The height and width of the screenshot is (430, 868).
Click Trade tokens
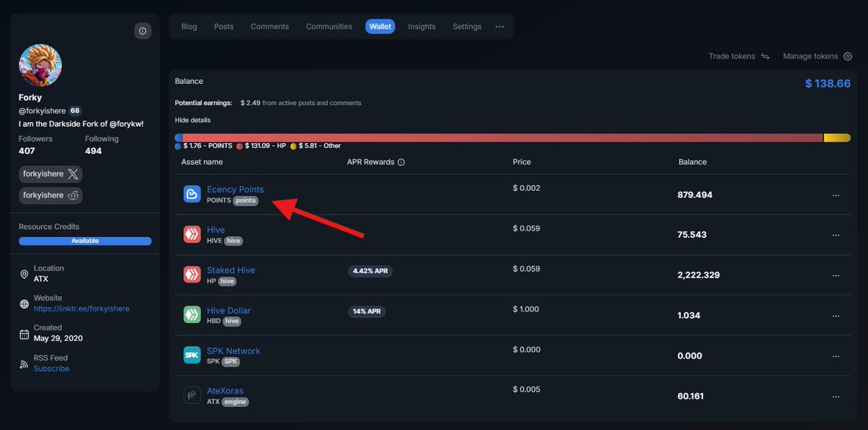tap(731, 56)
